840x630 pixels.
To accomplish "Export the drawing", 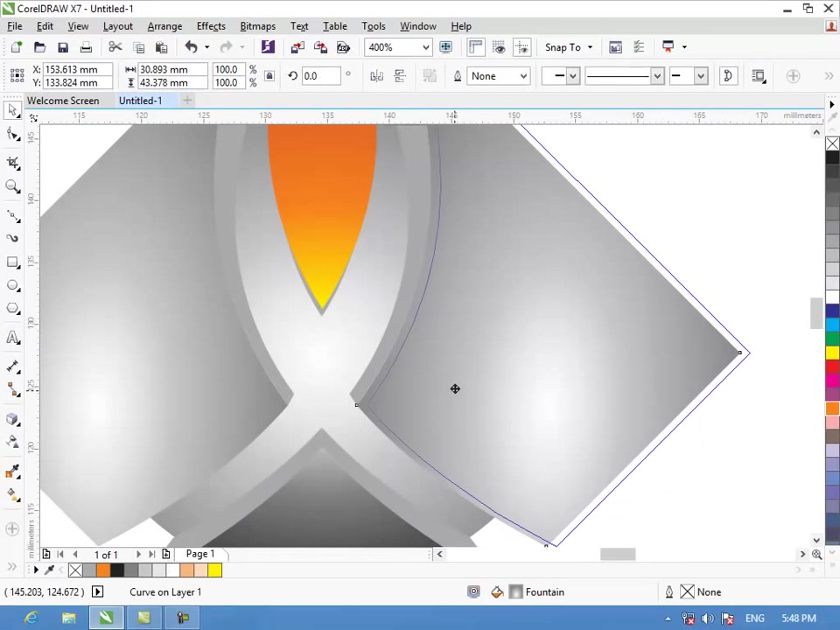I will point(320,47).
